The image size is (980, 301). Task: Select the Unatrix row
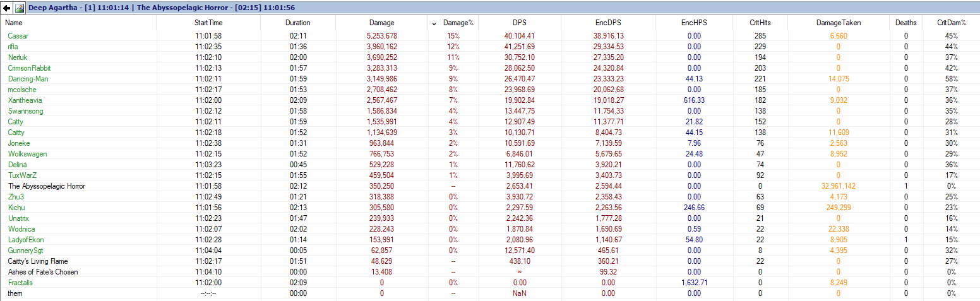pyautogui.click(x=490, y=218)
